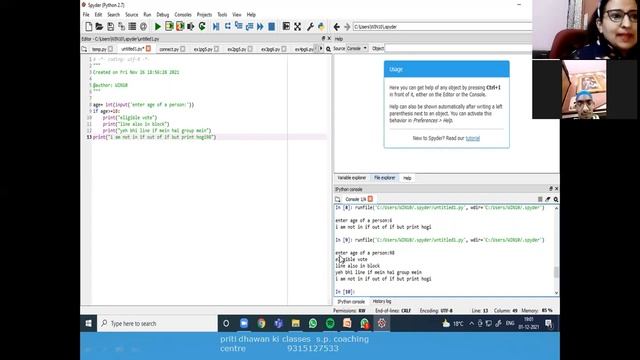This screenshot has height=360, width=640.
Task: Click the debug Continue execution icon
Action: pyautogui.click(x=260, y=27)
